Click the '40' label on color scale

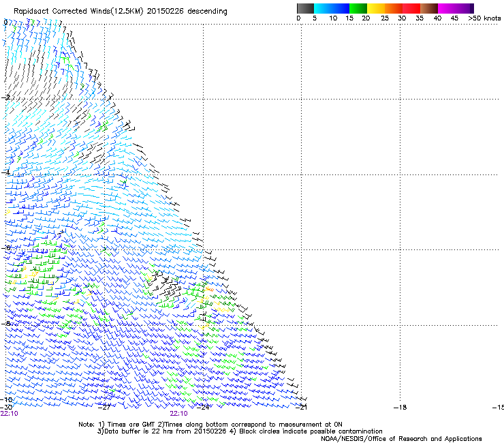(437, 18)
